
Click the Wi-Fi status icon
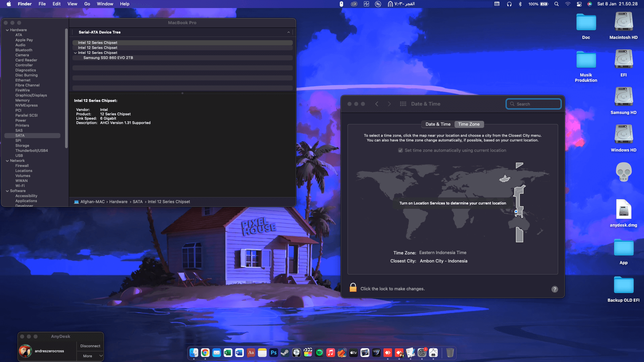568,4
